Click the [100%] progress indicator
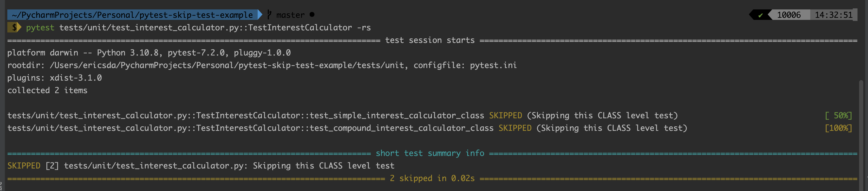 click(x=838, y=128)
